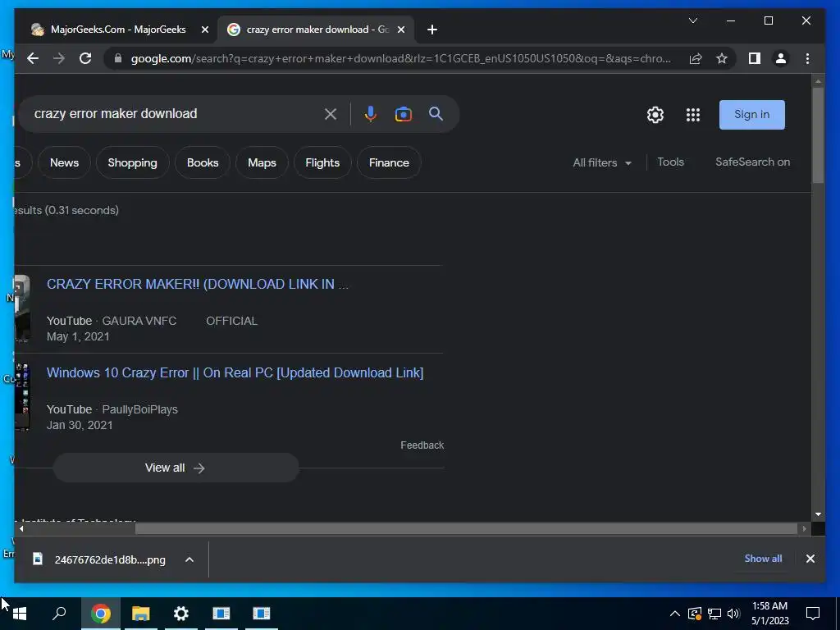
Task: Open the tab search chevron
Action: [x=692, y=21]
